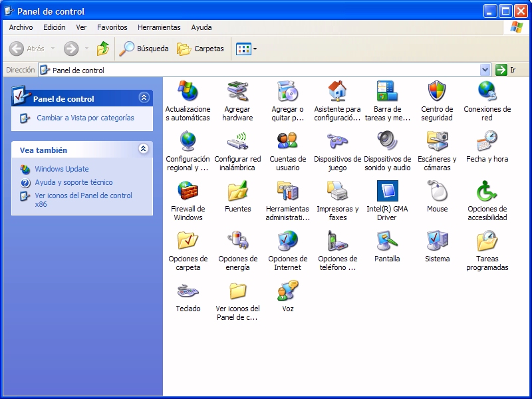Click the forward arrow button

(71, 49)
